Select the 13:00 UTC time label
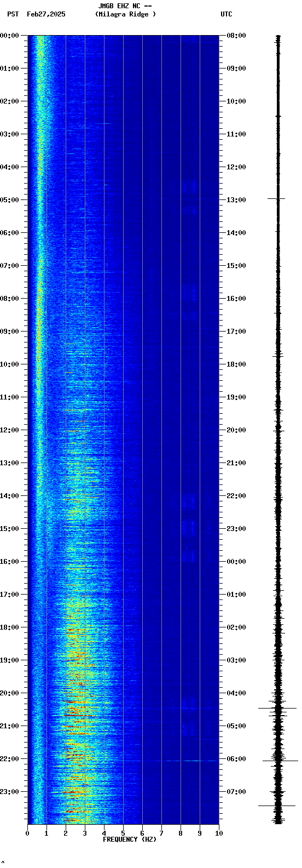Viewport: 302px width, 868px height. click(x=236, y=200)
